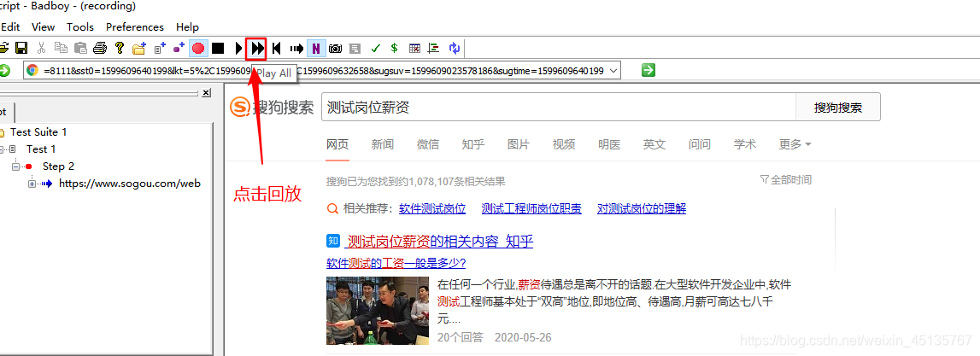Collapse the Step 2 tree node

15,166
